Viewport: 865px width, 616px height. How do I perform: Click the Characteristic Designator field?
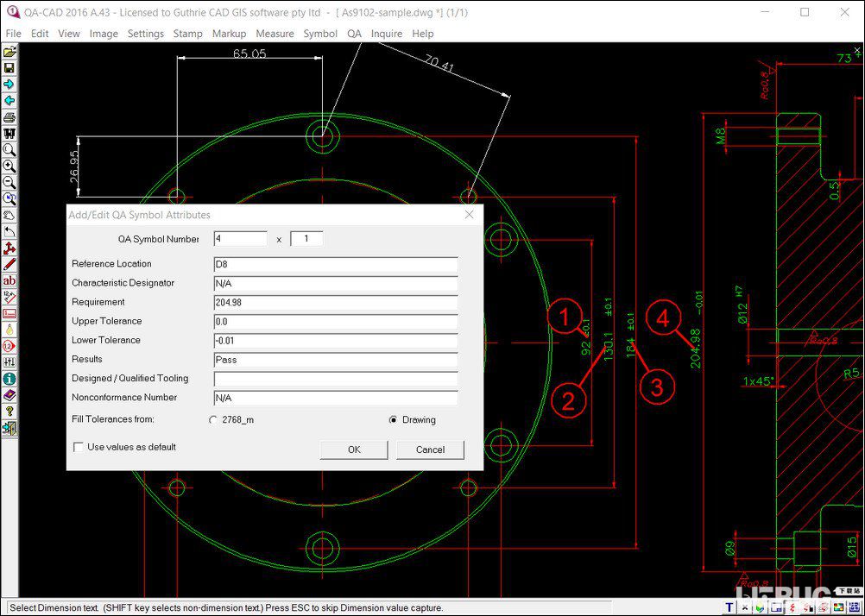pos(336,284)
